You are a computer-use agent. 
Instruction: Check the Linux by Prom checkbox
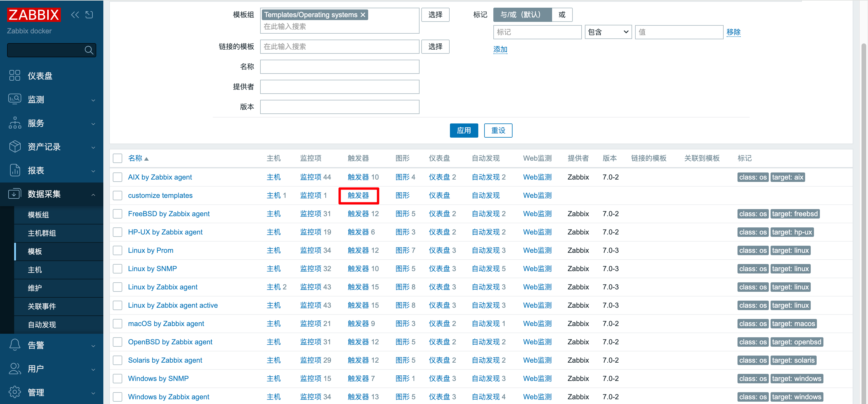(x=117, y=250)
